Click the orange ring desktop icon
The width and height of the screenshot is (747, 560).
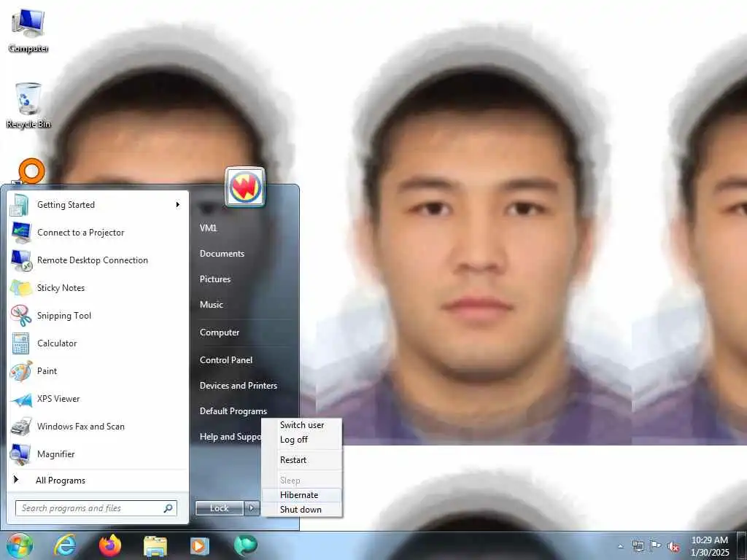click(x=31, y=171)
